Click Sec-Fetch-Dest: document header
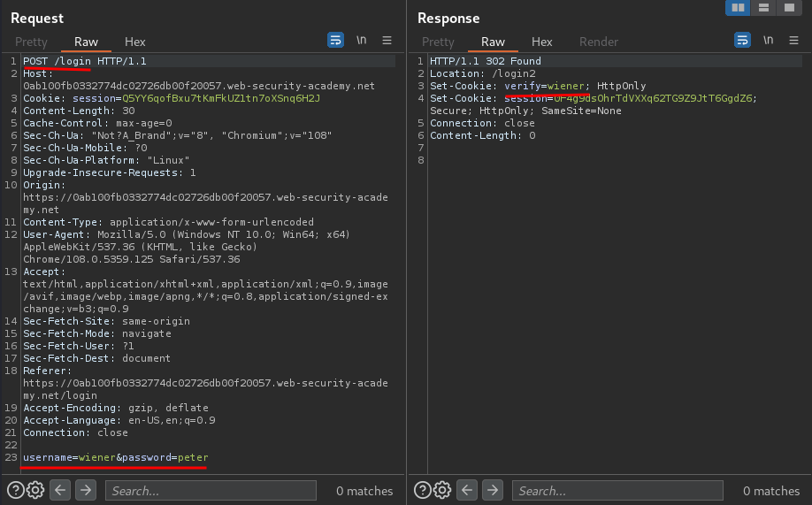812x505 pixels. [96, 358]
